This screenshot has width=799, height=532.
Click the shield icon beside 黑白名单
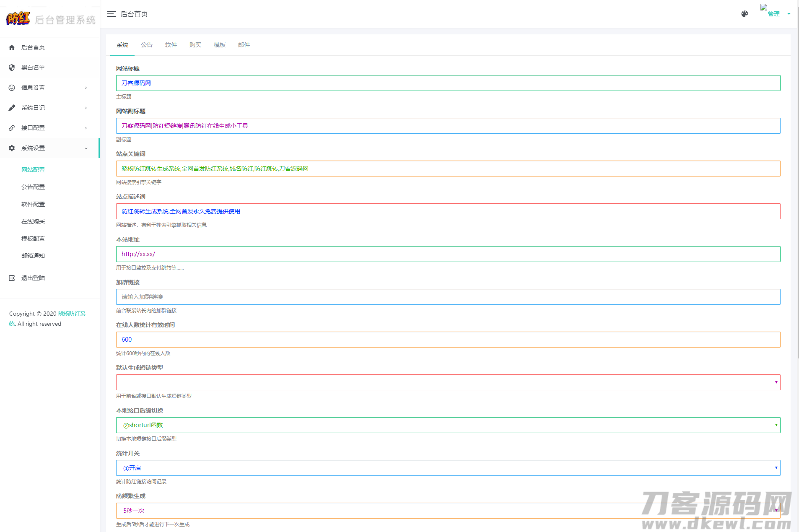(12, 67)
